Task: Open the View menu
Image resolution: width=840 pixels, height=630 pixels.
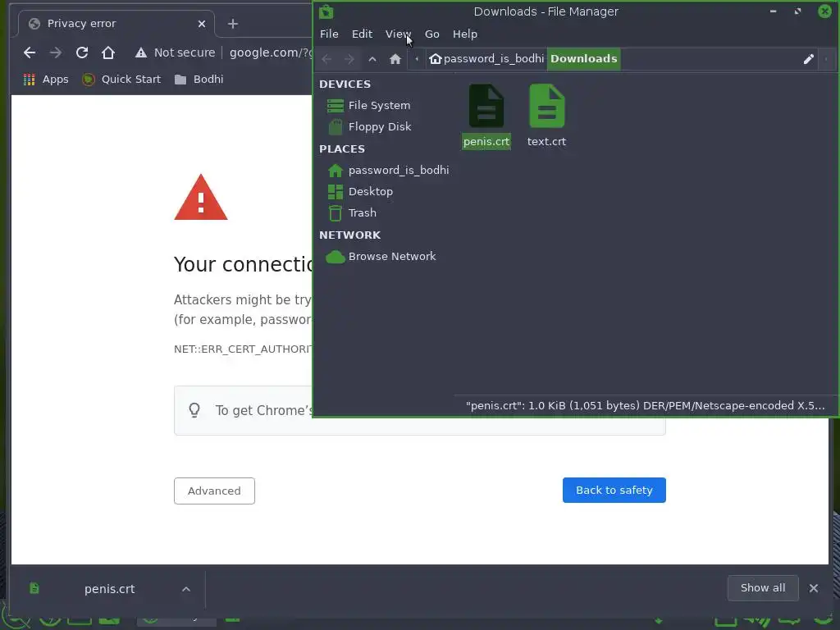Action: coord(398,34)
